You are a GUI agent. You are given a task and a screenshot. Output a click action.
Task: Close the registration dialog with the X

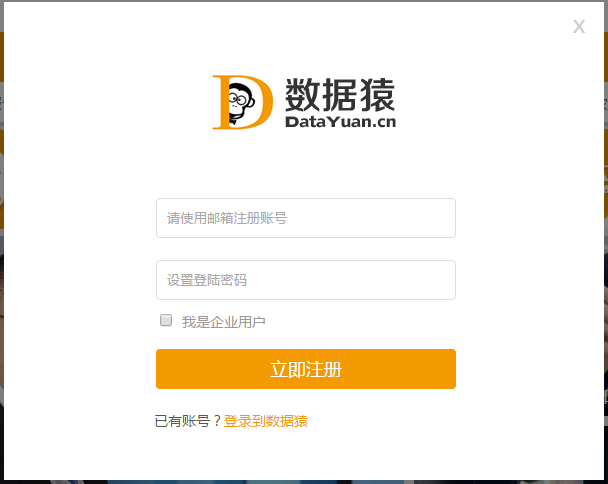point(579,27)
